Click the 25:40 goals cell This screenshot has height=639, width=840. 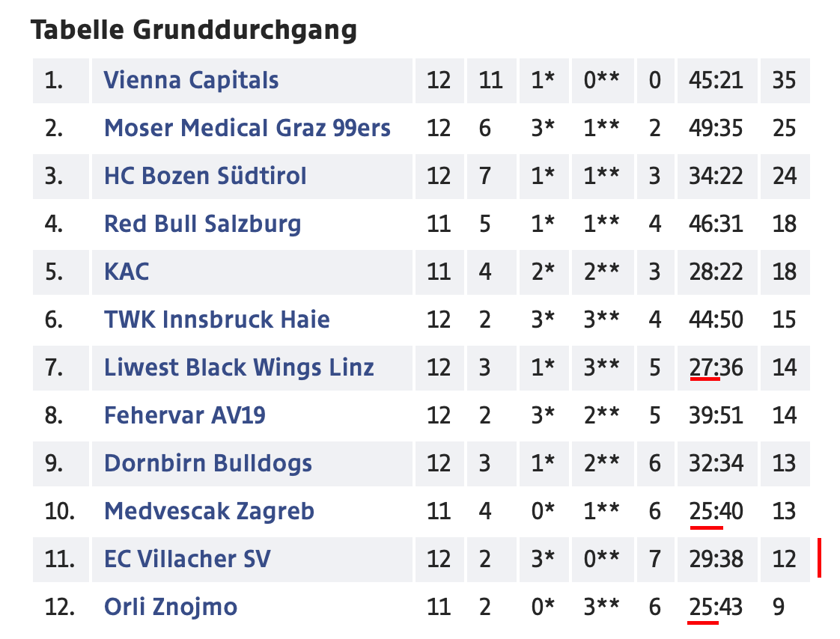pos(716,511)
